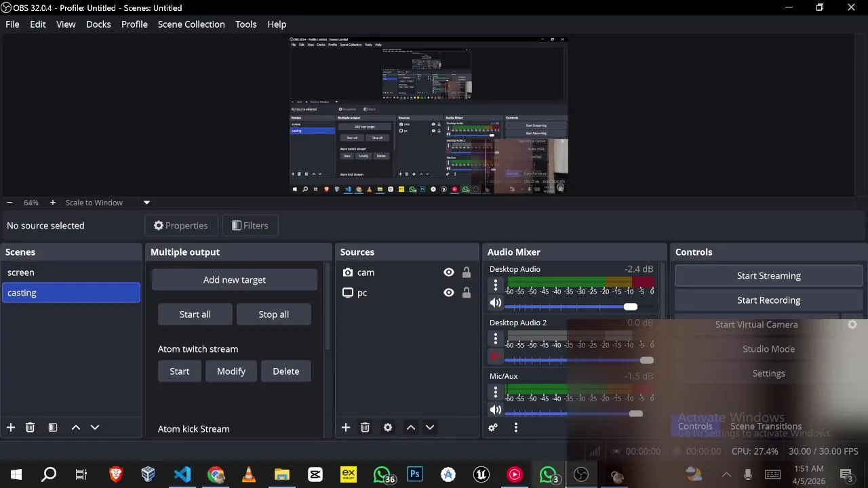Hide the pc source with eye icon
868x488 pixels.
coord(449,293)
